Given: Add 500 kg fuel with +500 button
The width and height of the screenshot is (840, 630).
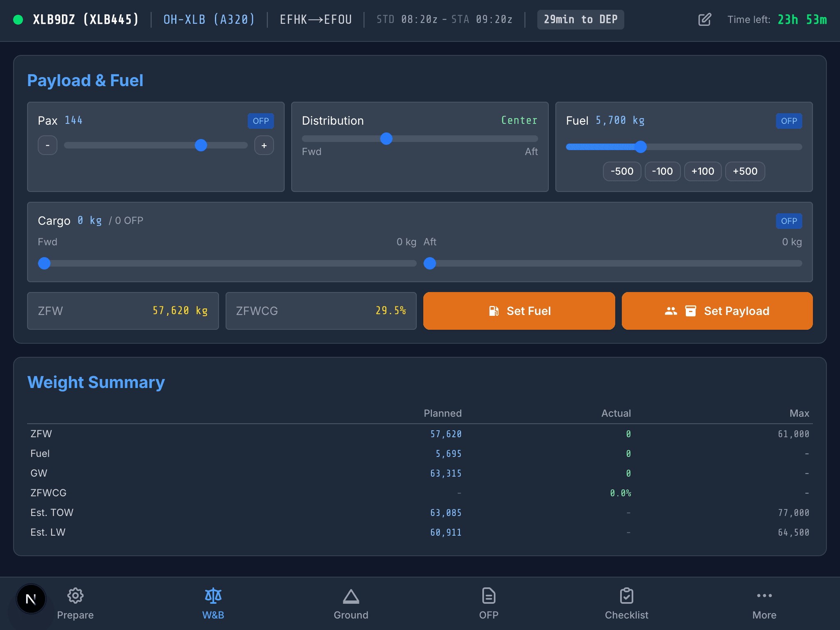Looking at the screenshot, I should tap(745, 171).
